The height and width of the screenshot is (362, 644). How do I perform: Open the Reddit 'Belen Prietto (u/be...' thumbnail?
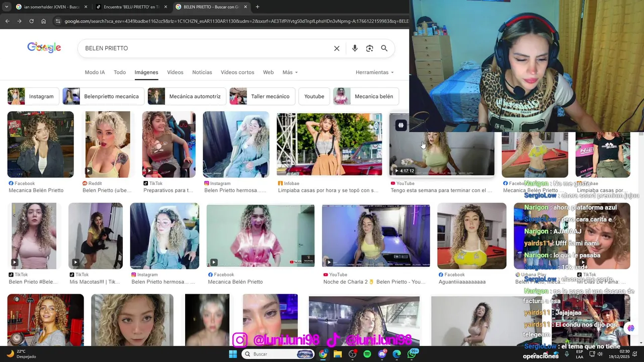point(108,144)
